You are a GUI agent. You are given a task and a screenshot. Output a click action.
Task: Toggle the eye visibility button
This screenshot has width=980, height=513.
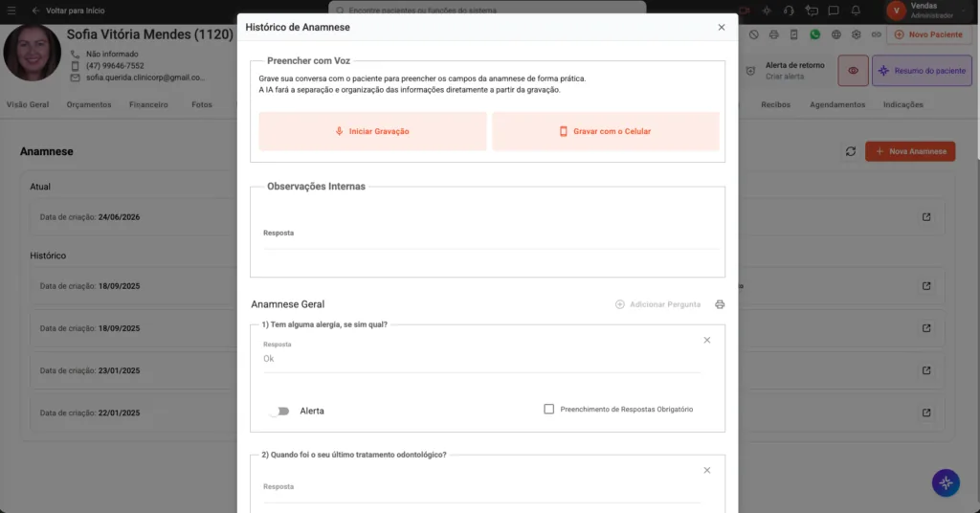click(x=853, y=71)
